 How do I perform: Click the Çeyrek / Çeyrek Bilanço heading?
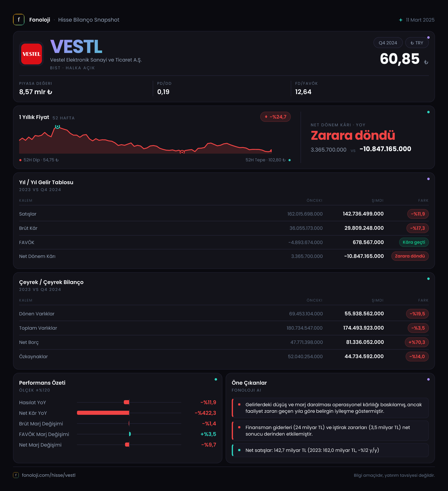[51, 282]
